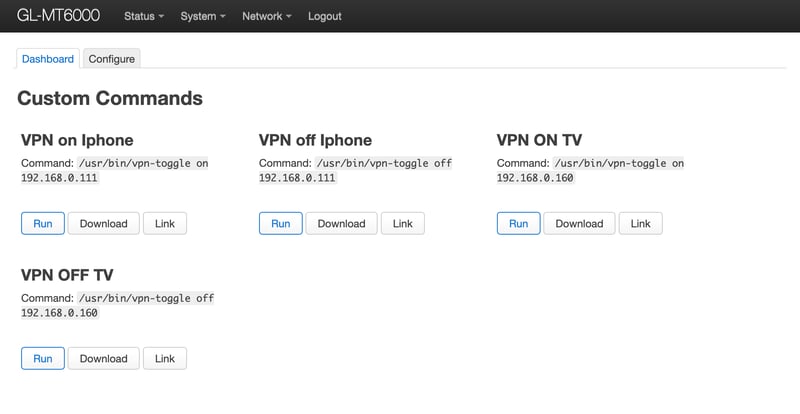The height and width of the screenshot is (414, 800).
Task: Download VPN OFF TV command output
Action: coord(104,358)
